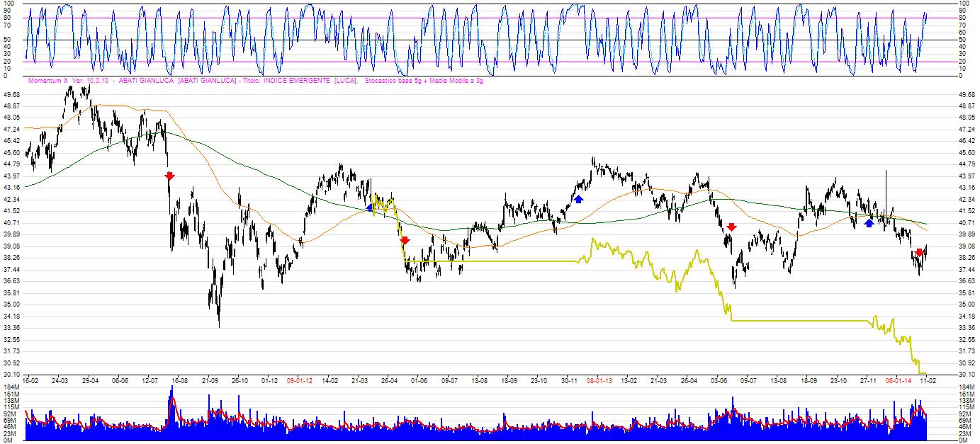Viewport: 980px width, 444px height.
Task: Click the 30.10 price label on left axis
Action: pyautogui.click(x=11, y=374)
